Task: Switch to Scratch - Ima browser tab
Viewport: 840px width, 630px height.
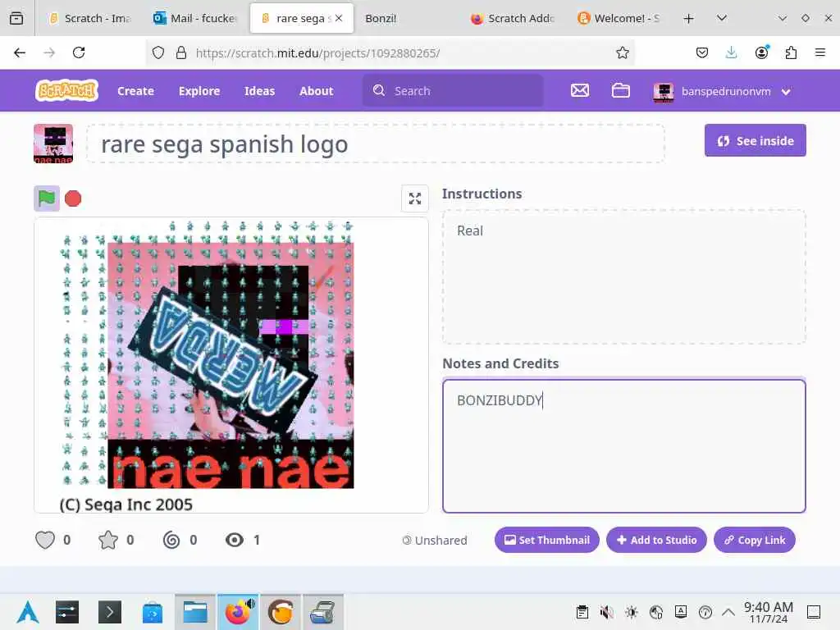Action: (90, 18)
